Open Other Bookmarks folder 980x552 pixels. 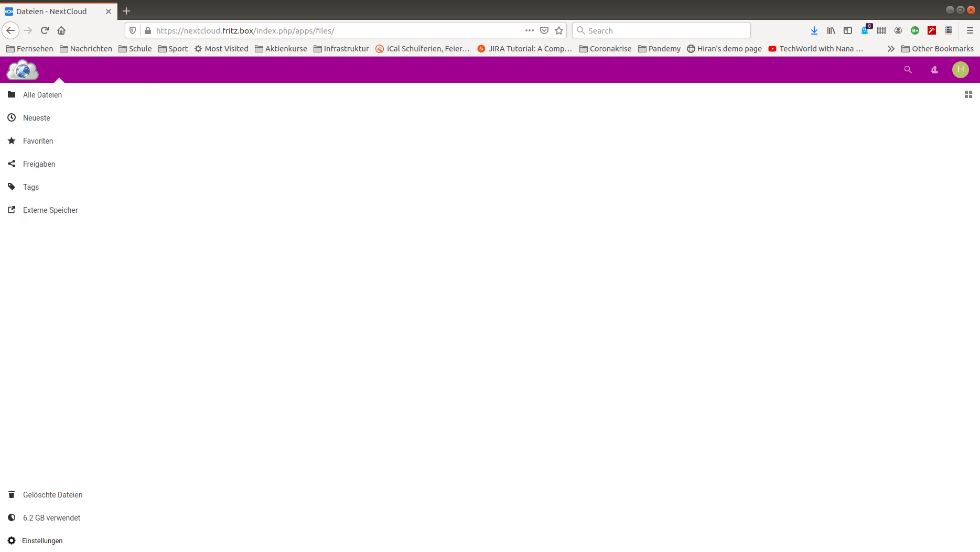(x=938, y=49)
